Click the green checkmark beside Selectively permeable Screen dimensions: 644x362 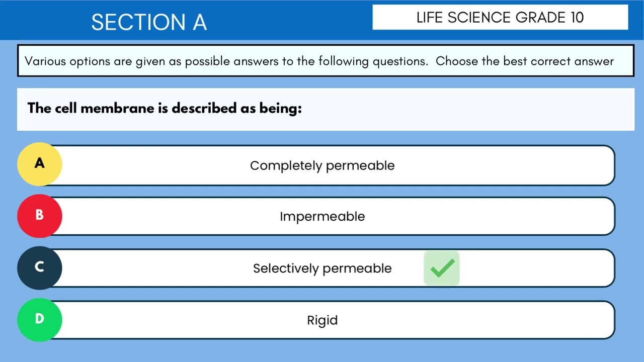click(x=442, y=268)
